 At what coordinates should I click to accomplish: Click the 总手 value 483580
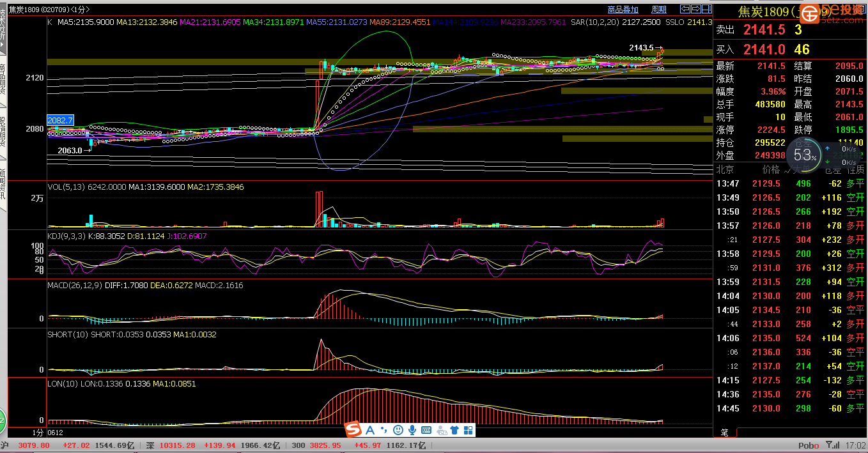click(x=770, y=104)
